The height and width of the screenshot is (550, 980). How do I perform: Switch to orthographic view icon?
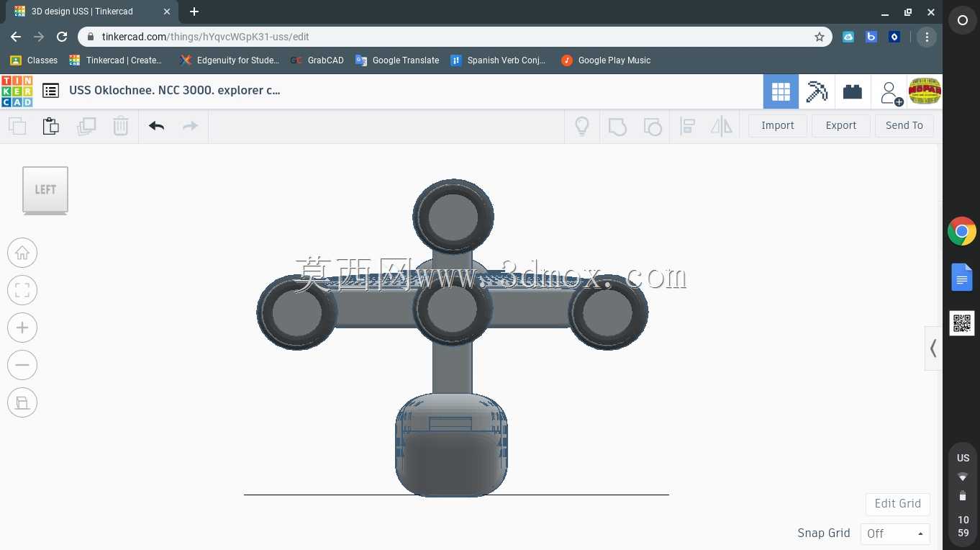pos(22,402)
